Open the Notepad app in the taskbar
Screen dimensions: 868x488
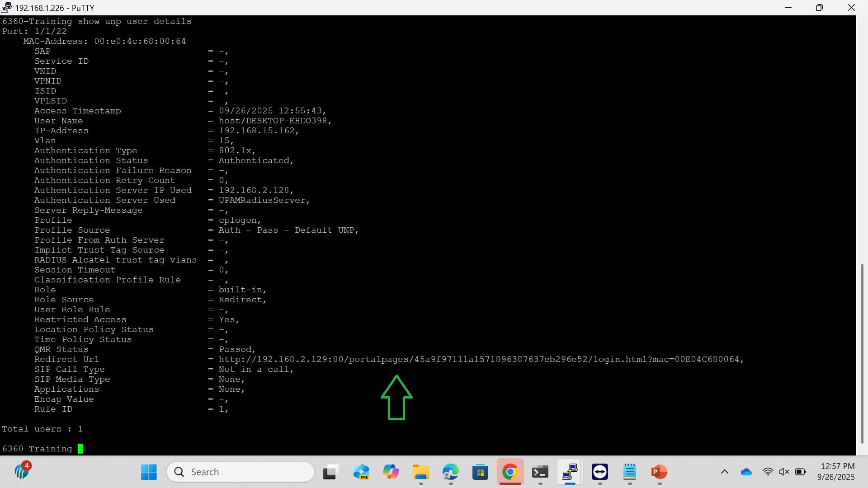click(629, 472)
